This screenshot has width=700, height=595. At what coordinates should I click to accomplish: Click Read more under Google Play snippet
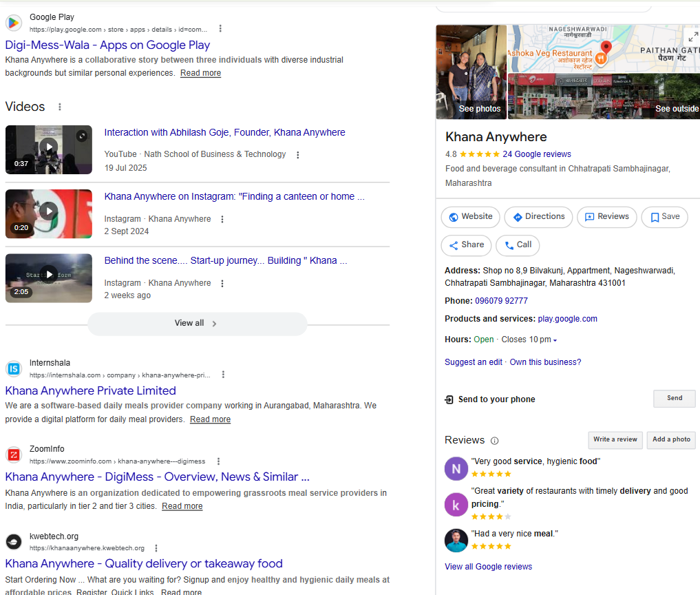200,73
